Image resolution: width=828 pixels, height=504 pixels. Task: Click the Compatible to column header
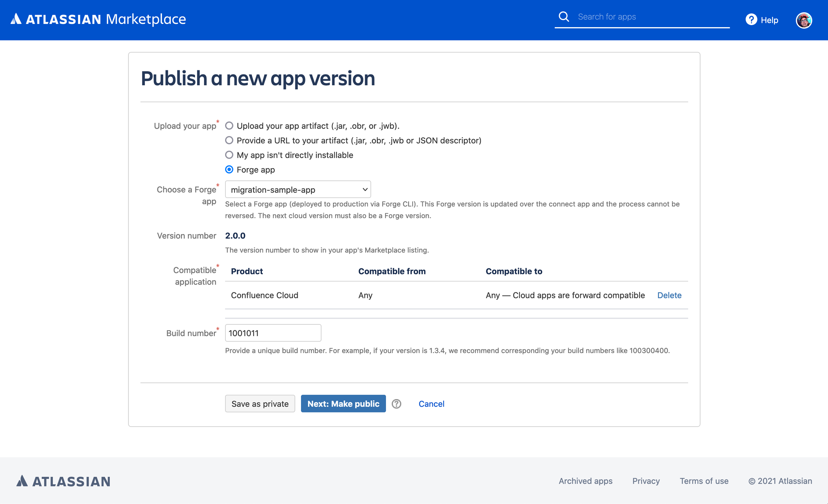pos(514,271)
